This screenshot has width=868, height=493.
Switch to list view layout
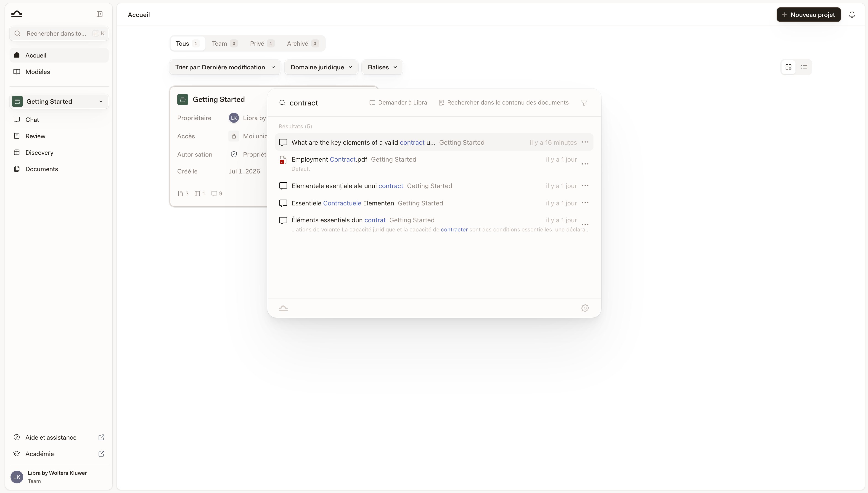pyautogui.click(x=804, y=67)
